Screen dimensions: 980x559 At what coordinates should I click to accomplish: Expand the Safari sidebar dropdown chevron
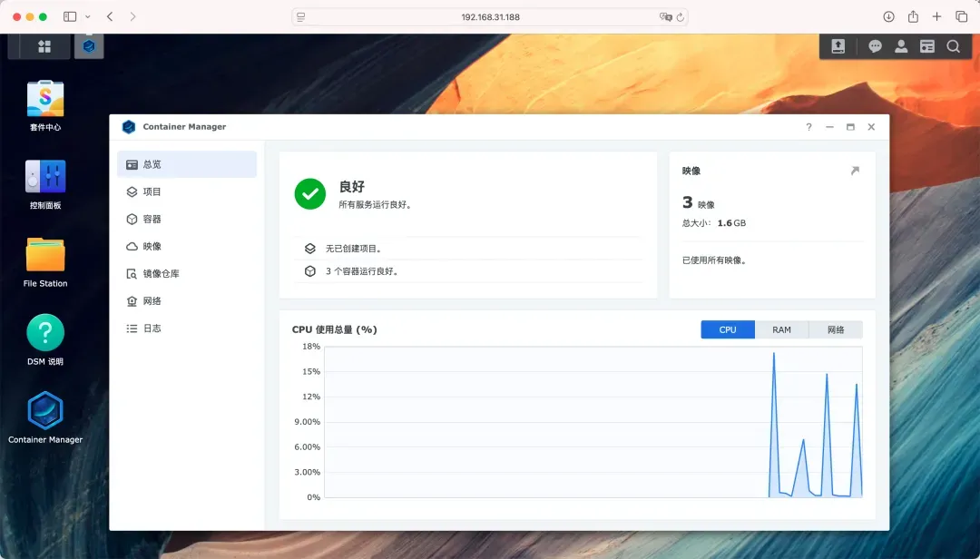(x=87, y=17)
